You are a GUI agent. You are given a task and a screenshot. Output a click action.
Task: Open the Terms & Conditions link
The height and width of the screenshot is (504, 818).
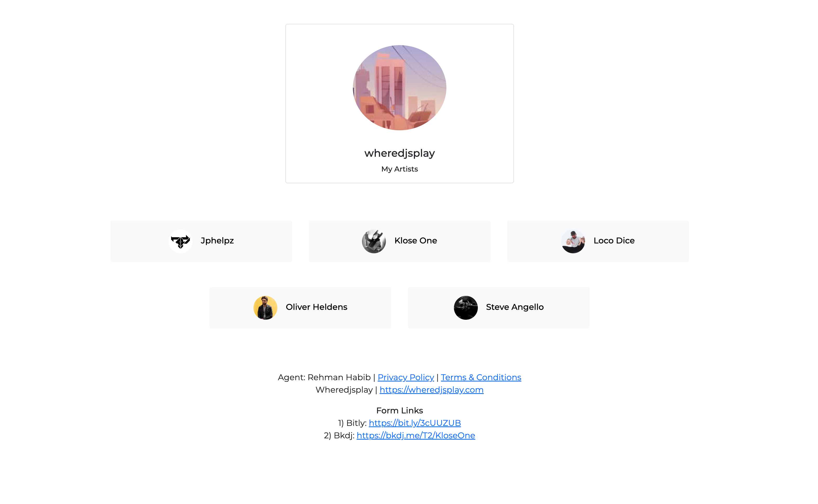tap(481, 377)
